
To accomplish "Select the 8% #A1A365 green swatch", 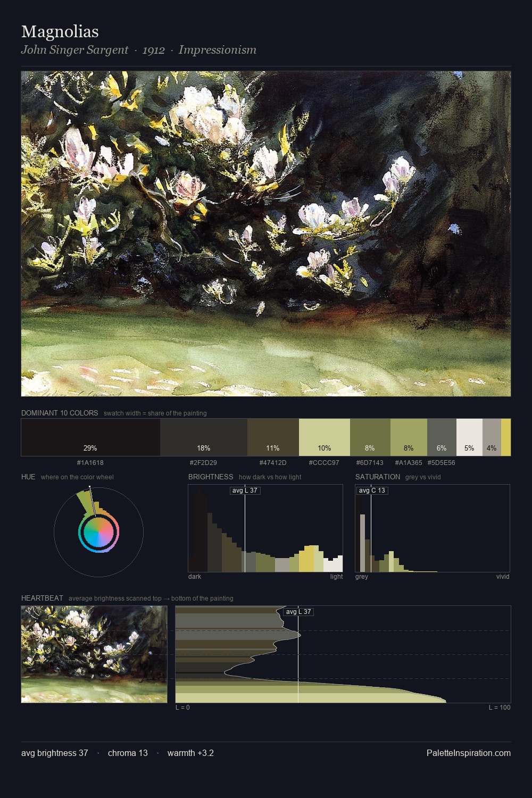I will [x=409, y=437].
